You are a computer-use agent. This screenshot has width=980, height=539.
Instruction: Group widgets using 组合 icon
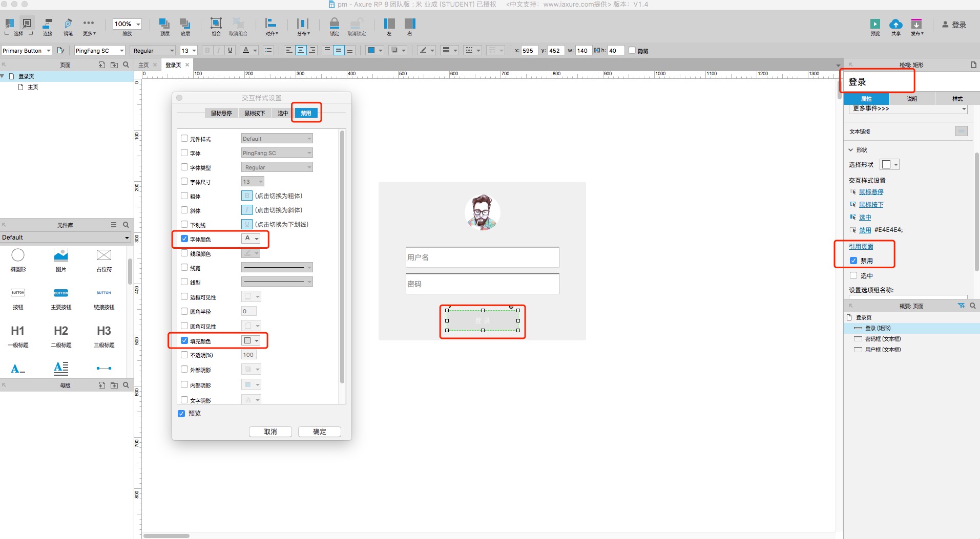click(216, 24)
